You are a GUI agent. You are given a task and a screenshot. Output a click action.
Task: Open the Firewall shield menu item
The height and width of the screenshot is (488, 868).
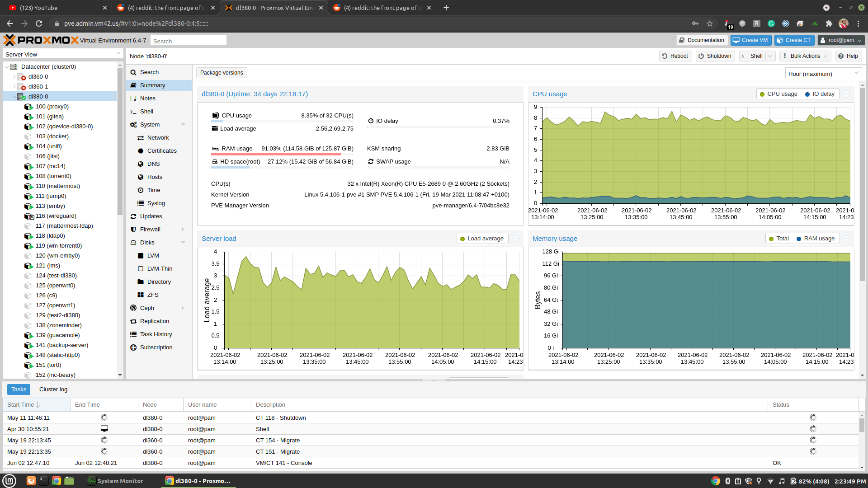point(150,230)
